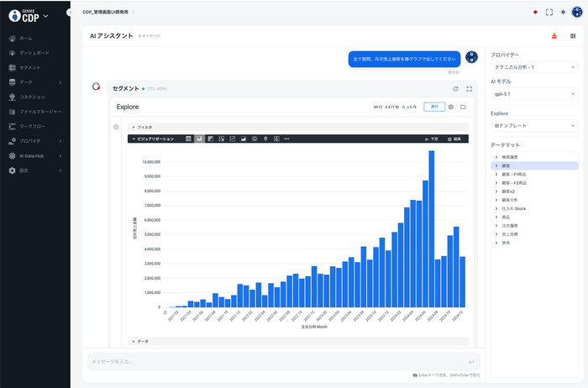Open the ダッシュボード sidebar icon
This screenshot has width=588, height=388.
[12, 53]
